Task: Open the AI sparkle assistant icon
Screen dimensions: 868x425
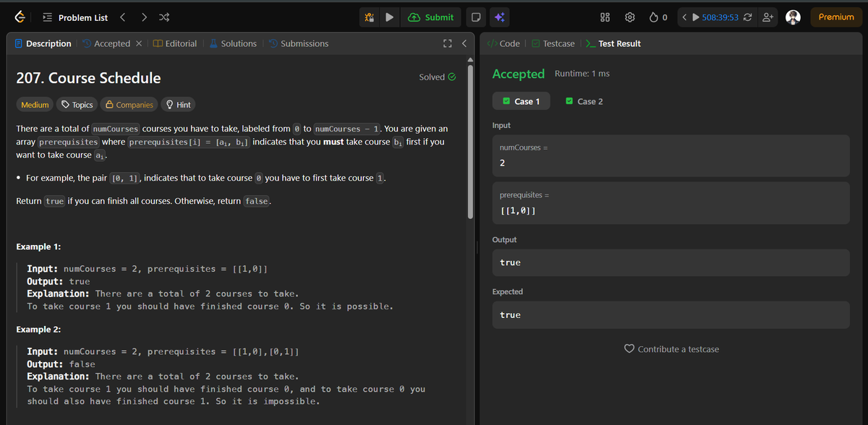Action: (x=501, y=17)
